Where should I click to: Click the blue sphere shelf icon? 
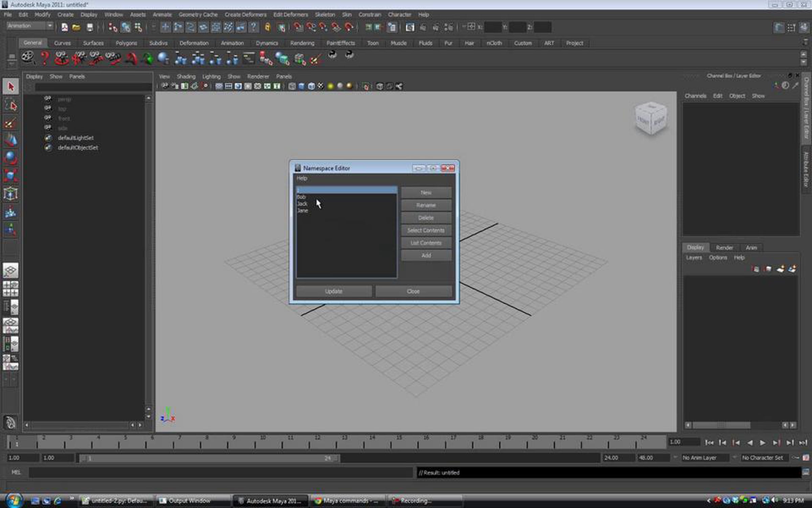(163, 58)
